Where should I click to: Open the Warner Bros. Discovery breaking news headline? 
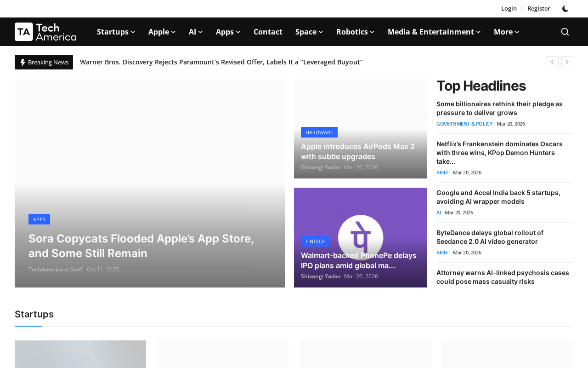pos(221,62)
